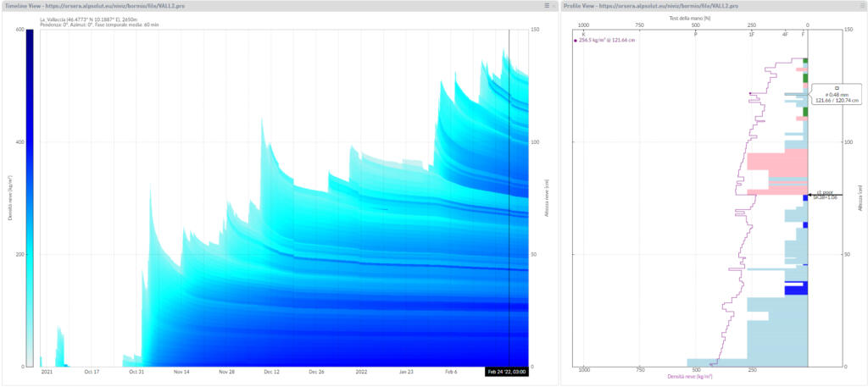Viewport: 868px width, 387px height.
Task: Select the Timeline View title bar
Action: coord(254,5)
